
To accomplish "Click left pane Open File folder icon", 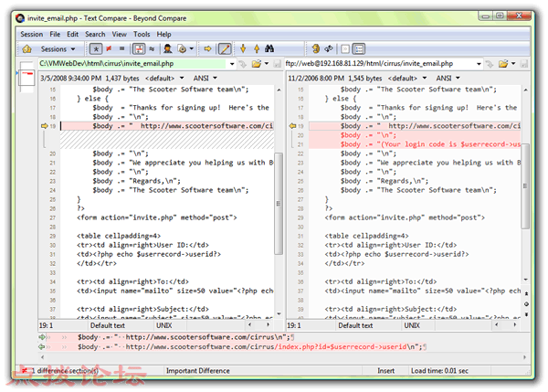I will coord(257,64).
